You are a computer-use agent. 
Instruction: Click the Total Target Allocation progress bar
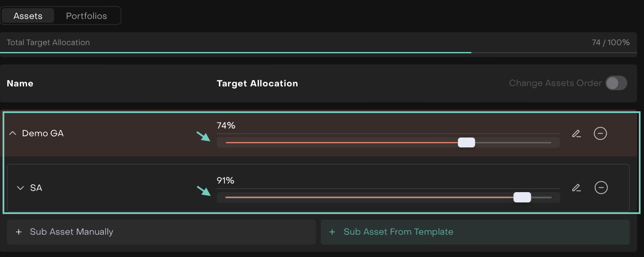(318, 52)
